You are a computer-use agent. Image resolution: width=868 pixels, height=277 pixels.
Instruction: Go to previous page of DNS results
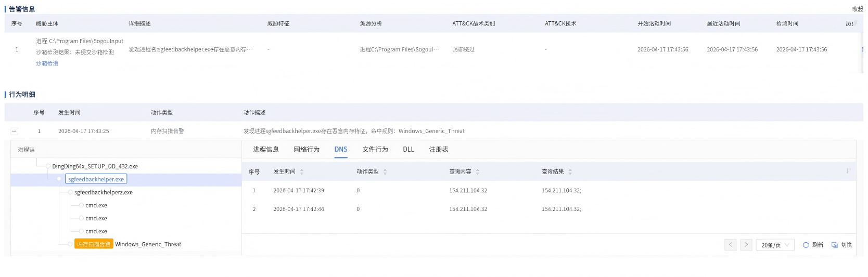pos(731,245)
